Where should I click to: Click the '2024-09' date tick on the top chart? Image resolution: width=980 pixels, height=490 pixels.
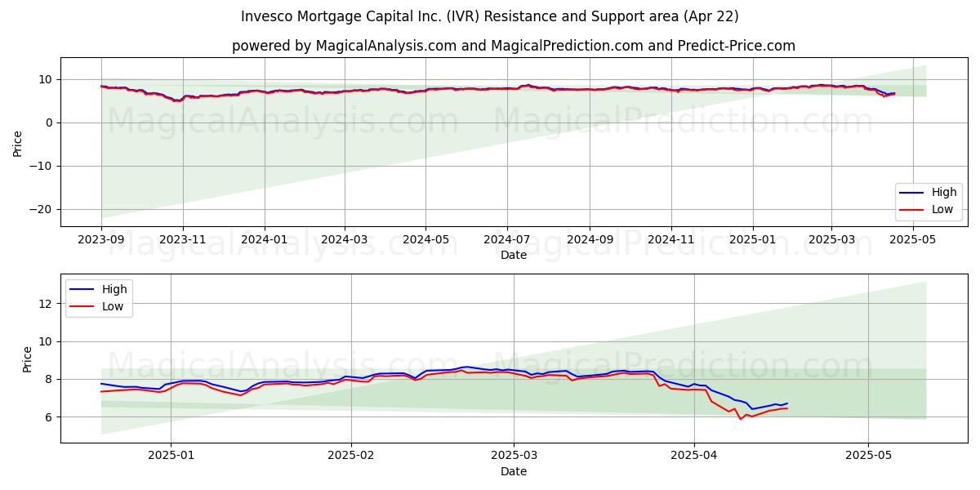pyautogui.click(x=590, y=241)
